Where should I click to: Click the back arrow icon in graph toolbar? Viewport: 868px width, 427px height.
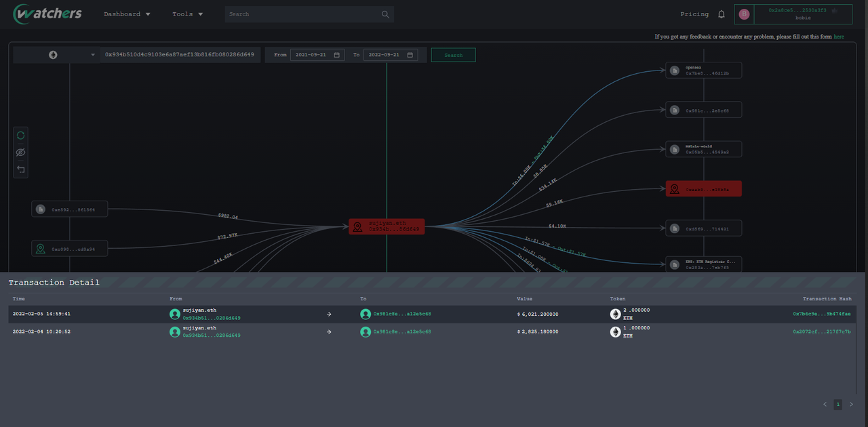[x=20, y=169]
